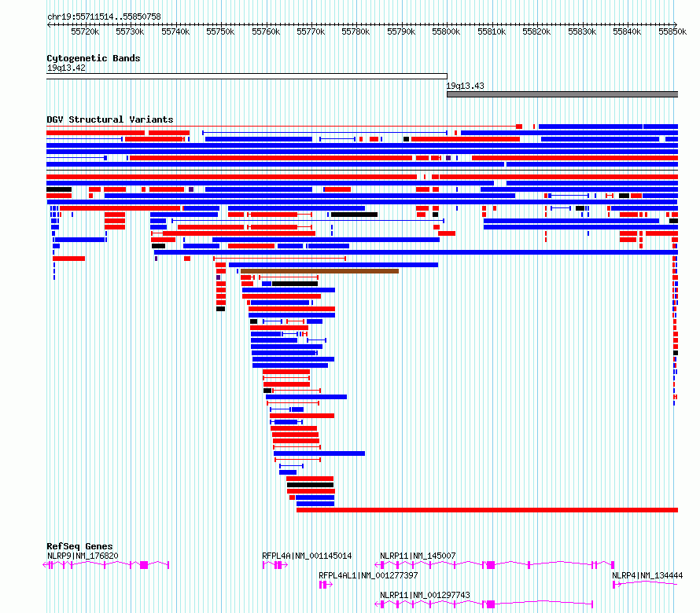This screenshot has width=700, height=613.
Task: Click the bottommost long red variant bar
Action: pyautogui.click(x=487, y=510)
